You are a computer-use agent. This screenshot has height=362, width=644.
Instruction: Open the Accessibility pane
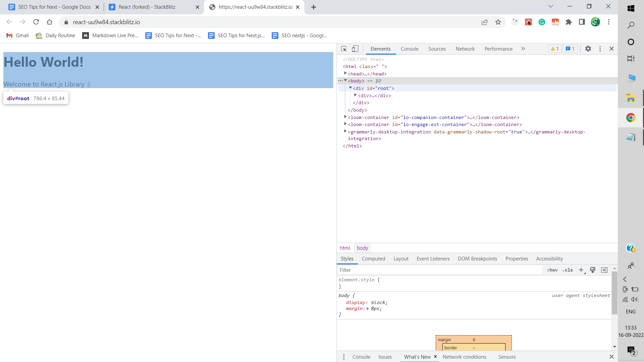549,259
